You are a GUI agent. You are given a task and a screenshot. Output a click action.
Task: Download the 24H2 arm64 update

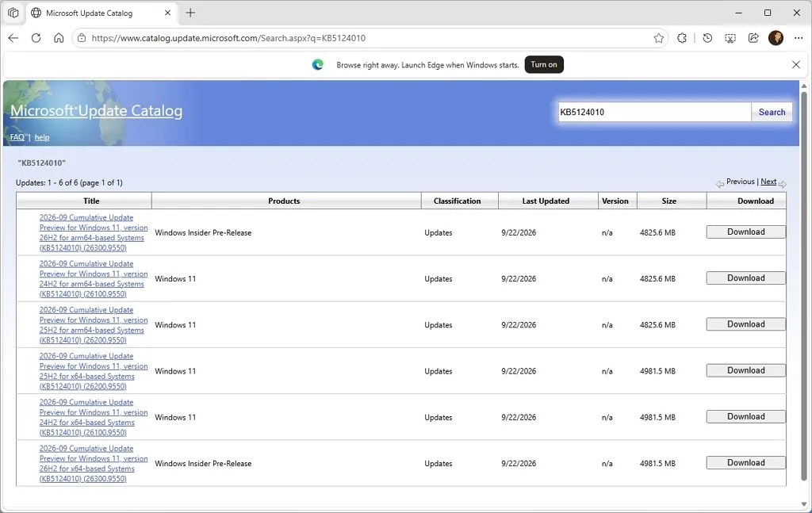coord(745,278)
